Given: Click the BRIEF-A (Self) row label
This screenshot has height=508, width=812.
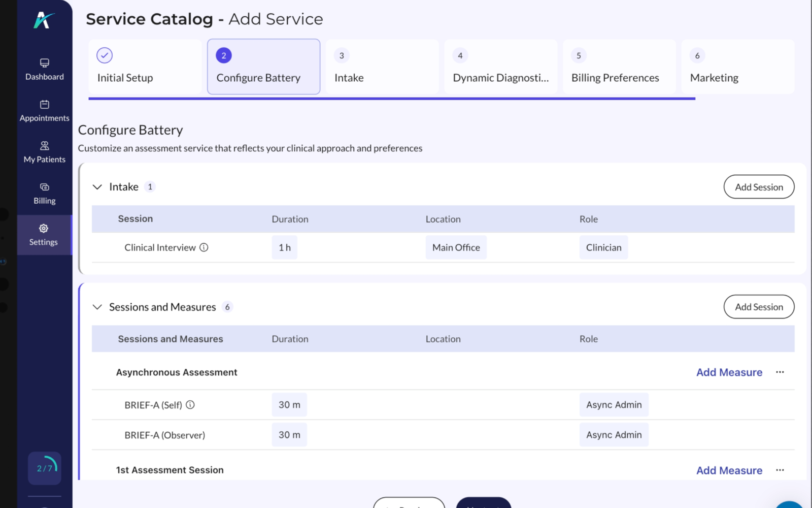Looking at the screenshot, I should (153, 405).
